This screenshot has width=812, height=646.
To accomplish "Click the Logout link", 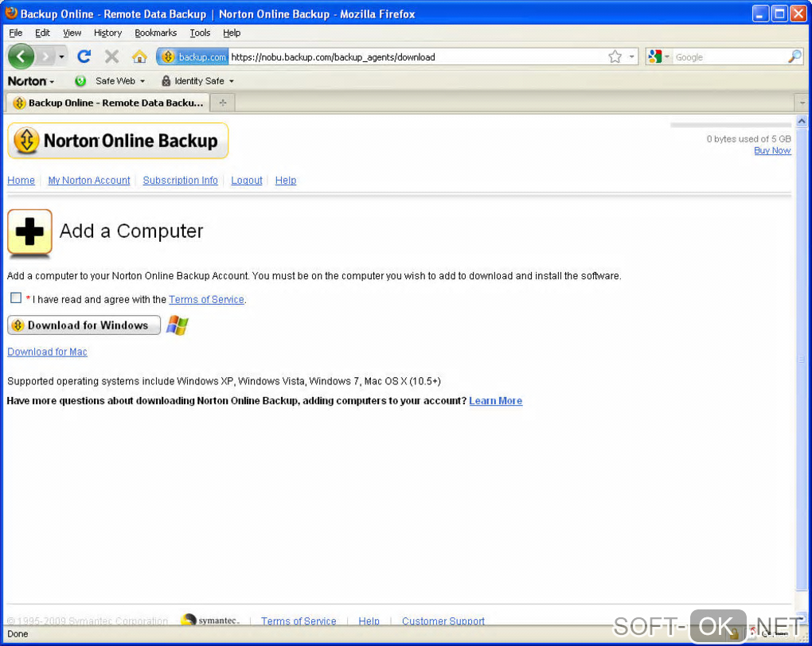I will (247, 180).
